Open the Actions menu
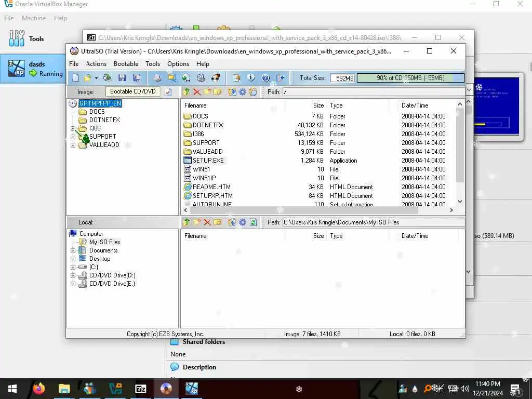Image resolution: width=532 pixels, height=399 pixels. pyautogui.click(x=96, y=64)
